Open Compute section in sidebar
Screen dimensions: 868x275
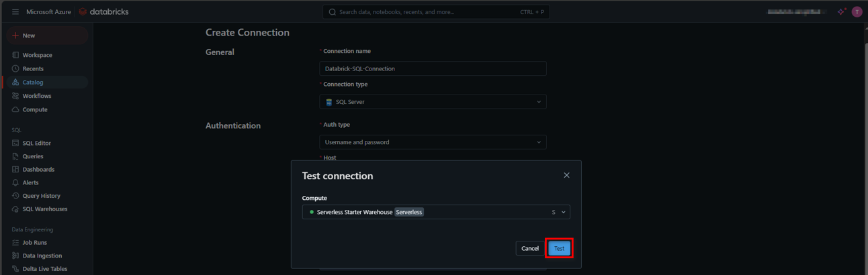(34, 109)
